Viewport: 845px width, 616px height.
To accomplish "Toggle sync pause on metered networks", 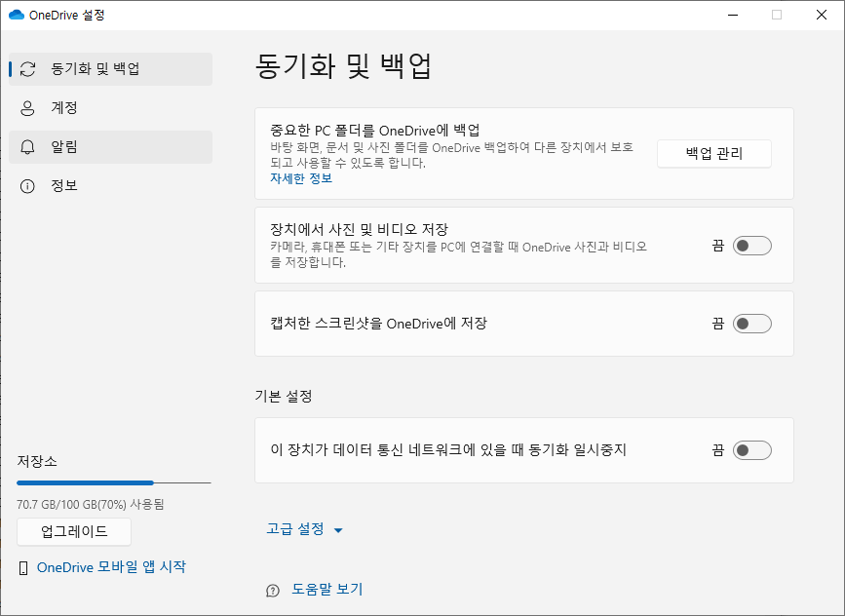I will tap(751, 449).
